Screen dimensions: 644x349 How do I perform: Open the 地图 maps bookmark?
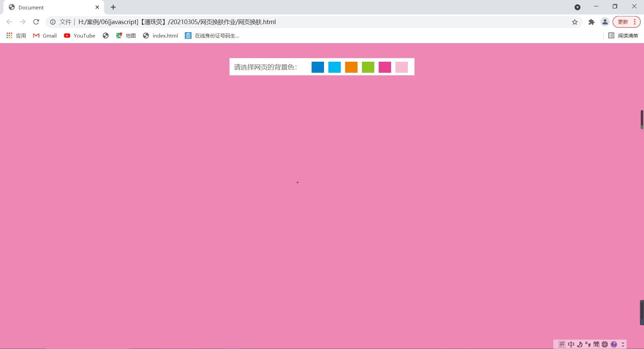(126, 36)
